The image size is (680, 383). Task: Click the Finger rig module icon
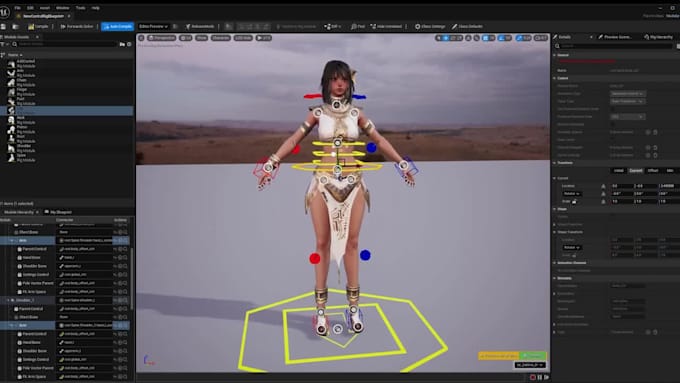tap(11, 92)
